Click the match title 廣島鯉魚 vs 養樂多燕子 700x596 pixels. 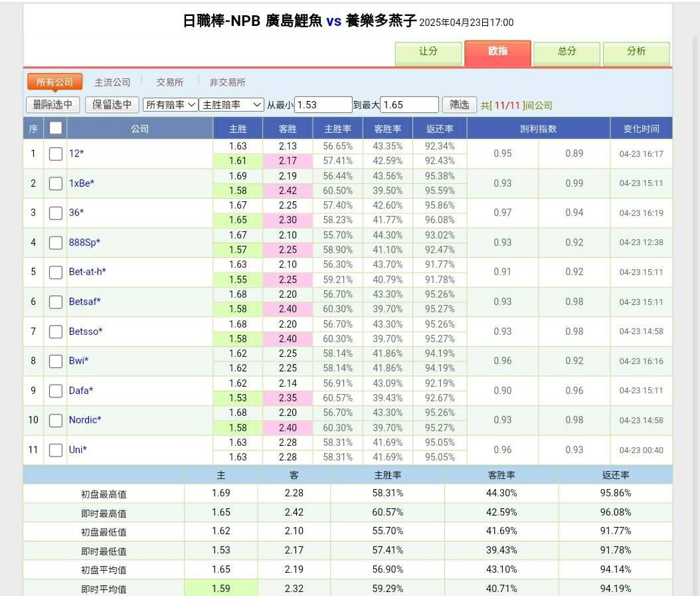(x=341, y=21)
